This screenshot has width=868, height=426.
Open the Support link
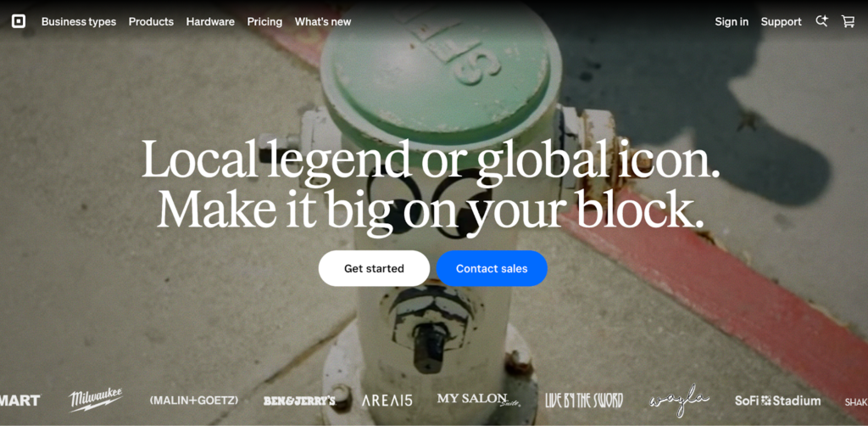[x=781, y=21]
